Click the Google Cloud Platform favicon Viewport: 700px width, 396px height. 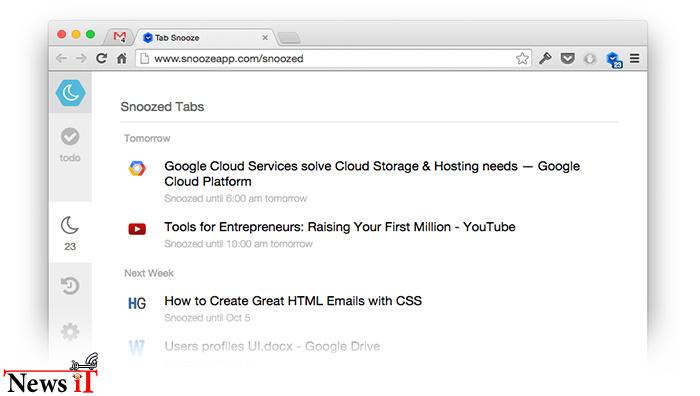pyautogui.click(x=137, y=168)
